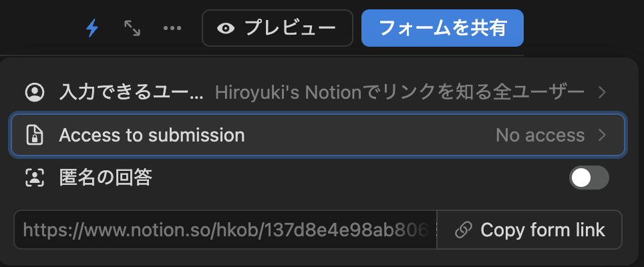Click the locked document icon

[35, 135]
